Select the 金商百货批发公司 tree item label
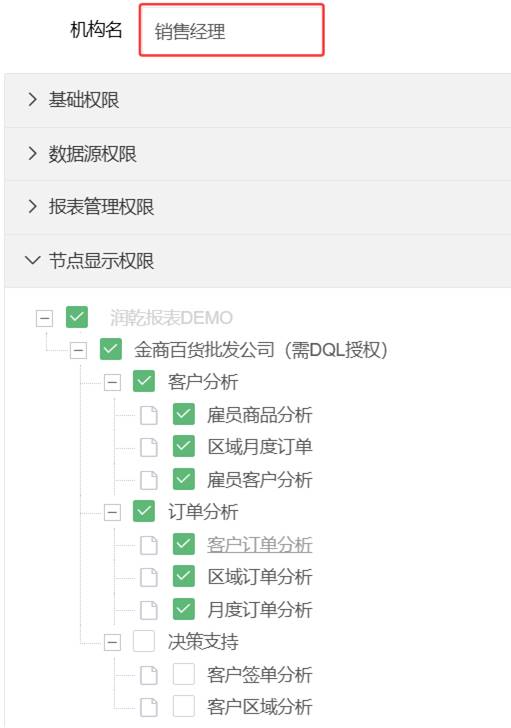The image size is (511, 728). tap(261, 350)
